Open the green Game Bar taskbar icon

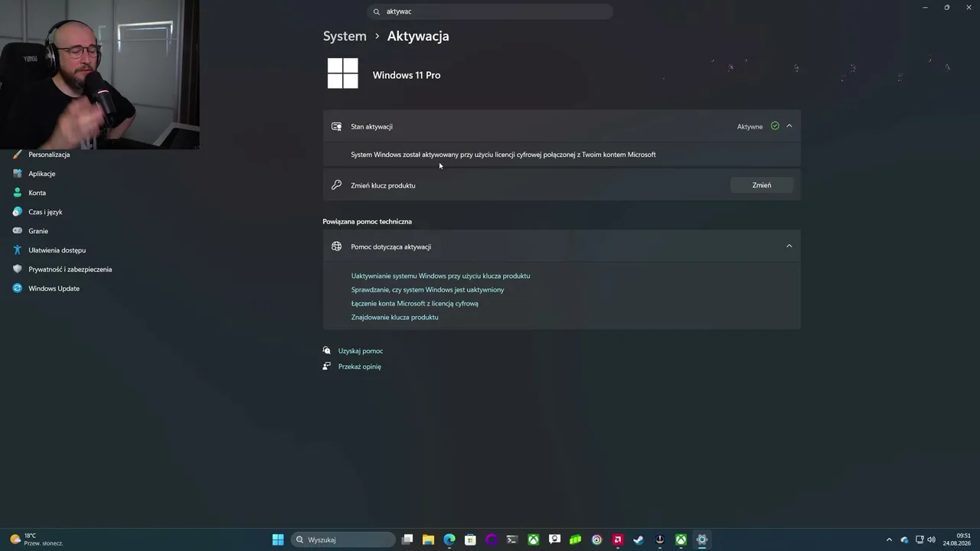click(x=576, y=540)
